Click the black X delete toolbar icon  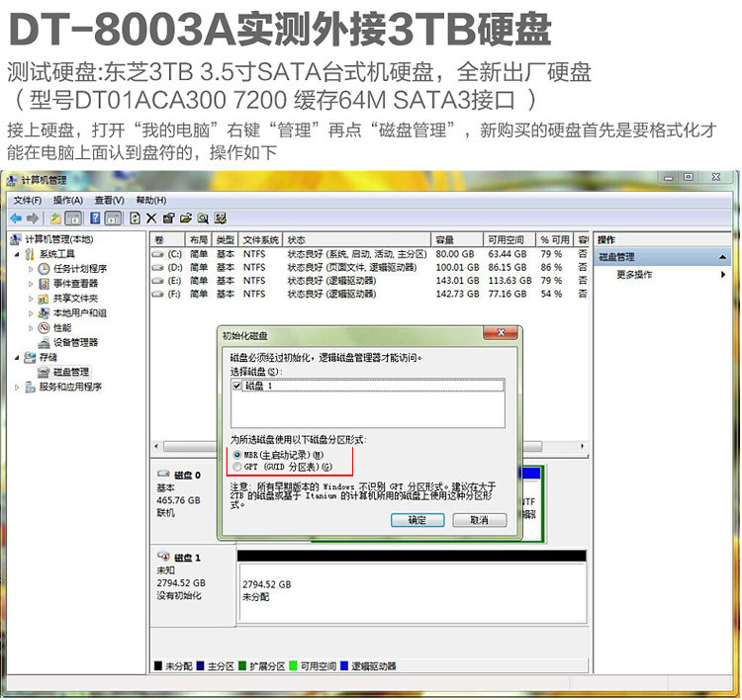point(151,219)
